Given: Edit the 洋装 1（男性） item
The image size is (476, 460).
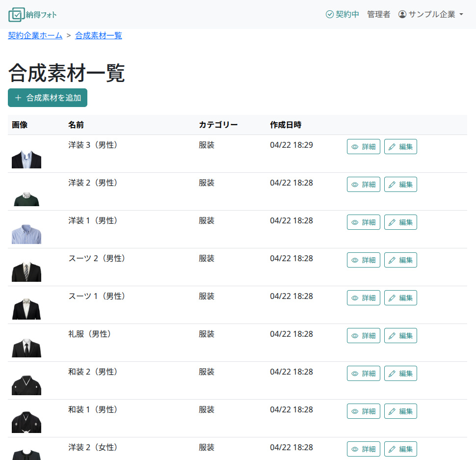Looking at the screenshot, I should point(400,222).
